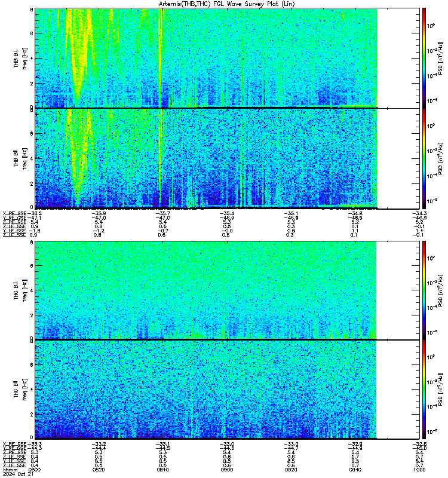This screenshot has height=478, width=448.
Task: Click the PSD [nT²/Hz] label beside THC B‖
Action: pos(440,389)
